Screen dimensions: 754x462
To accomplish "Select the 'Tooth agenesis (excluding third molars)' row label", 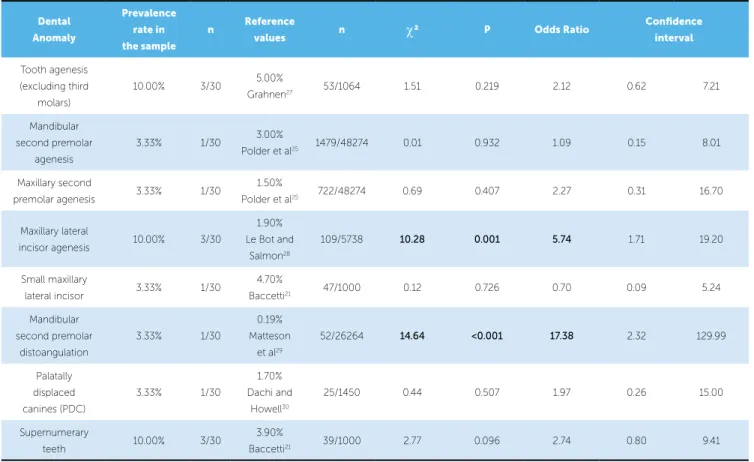I will (54, 86).
